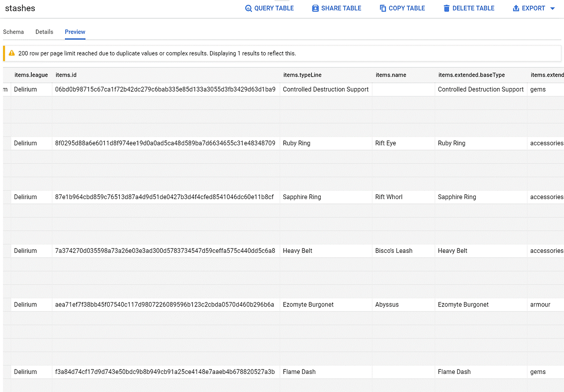The width and height of the screenshot is (564, 392).
Task: Click the SHARE TABLE button label
Action: coord(341,8)
